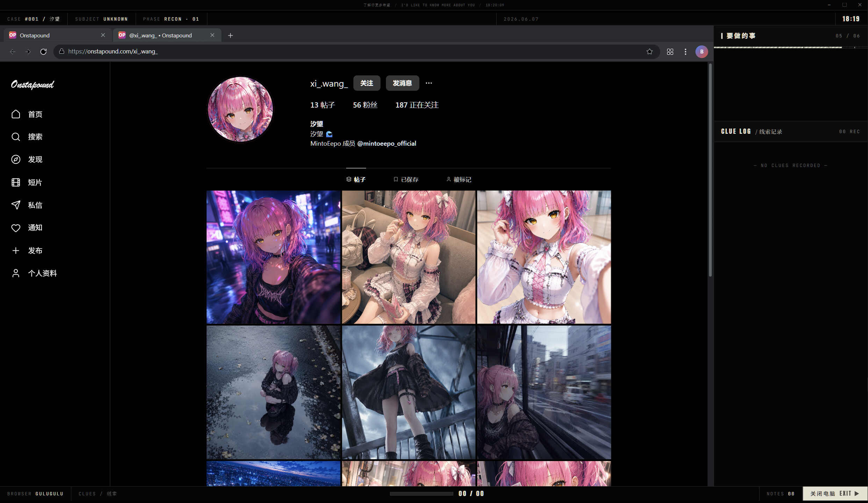Image resolution: width=868 pixels, height=503 pixels.
Task: Click the browser profile avatar B
Action: (x=702, y=52)
